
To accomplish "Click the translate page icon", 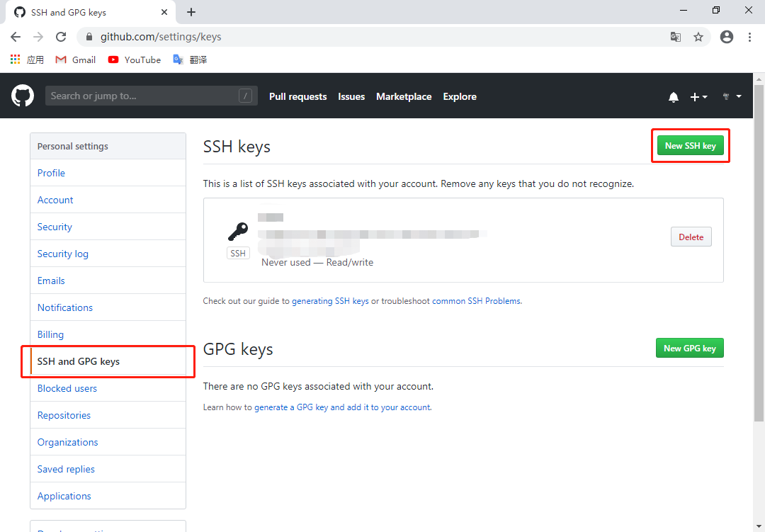I will [x=676, y=37].
